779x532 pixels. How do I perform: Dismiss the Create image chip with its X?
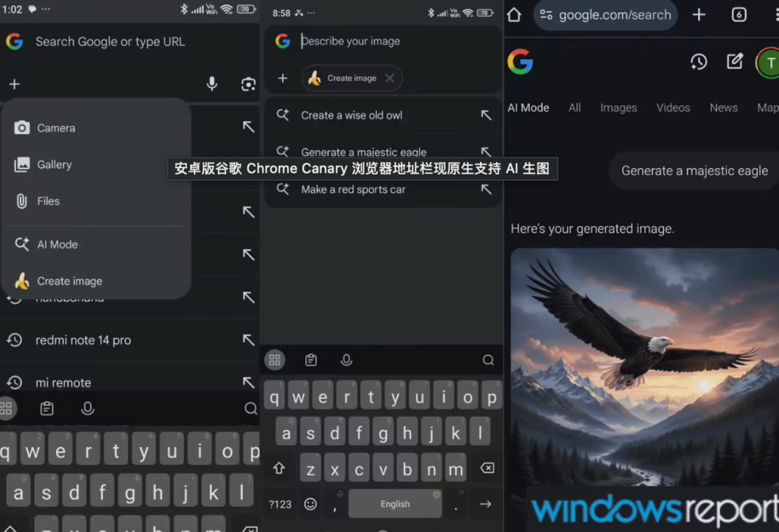389,78
